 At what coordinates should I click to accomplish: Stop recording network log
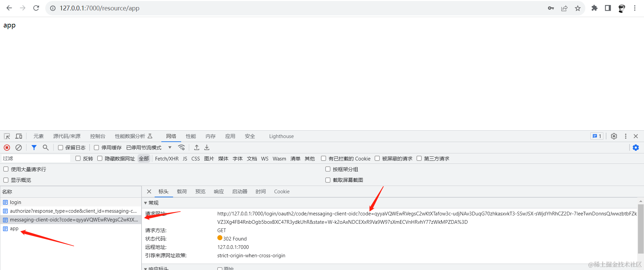(7, 147)
